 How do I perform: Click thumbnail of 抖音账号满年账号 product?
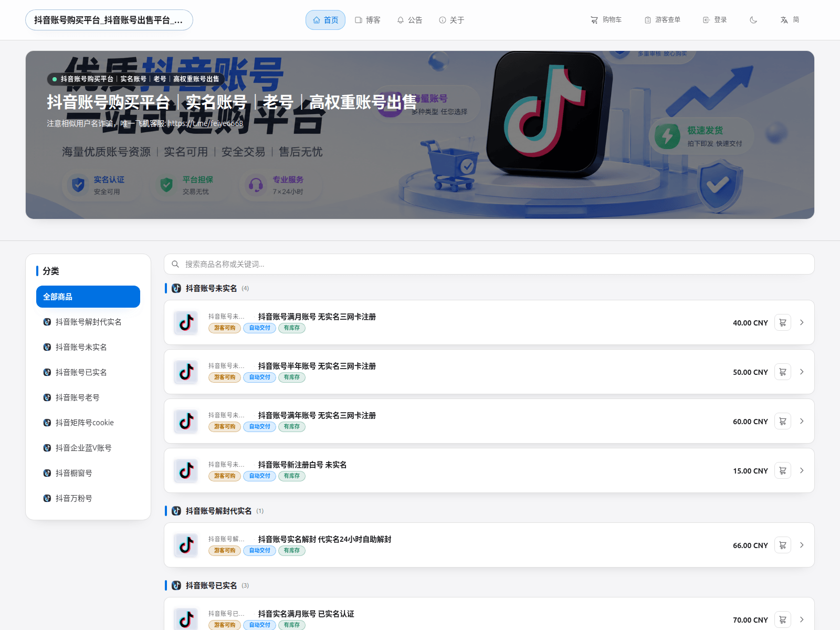coord(186,421)
